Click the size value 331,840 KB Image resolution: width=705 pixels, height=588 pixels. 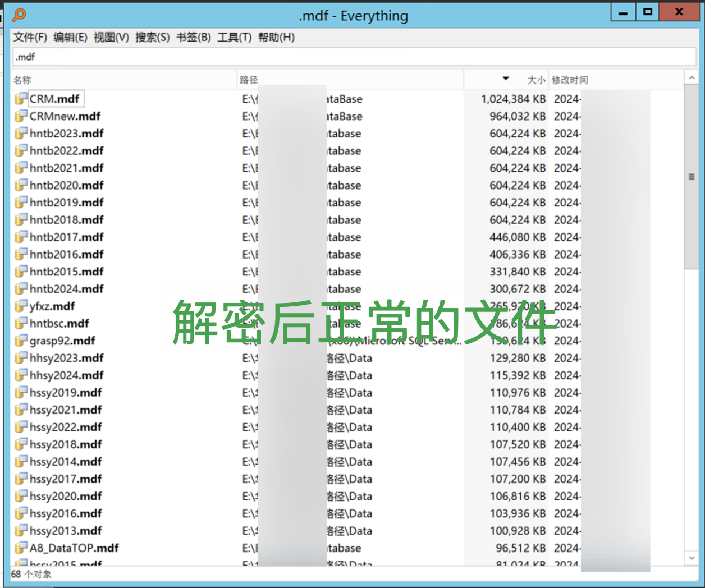(518, 272)
